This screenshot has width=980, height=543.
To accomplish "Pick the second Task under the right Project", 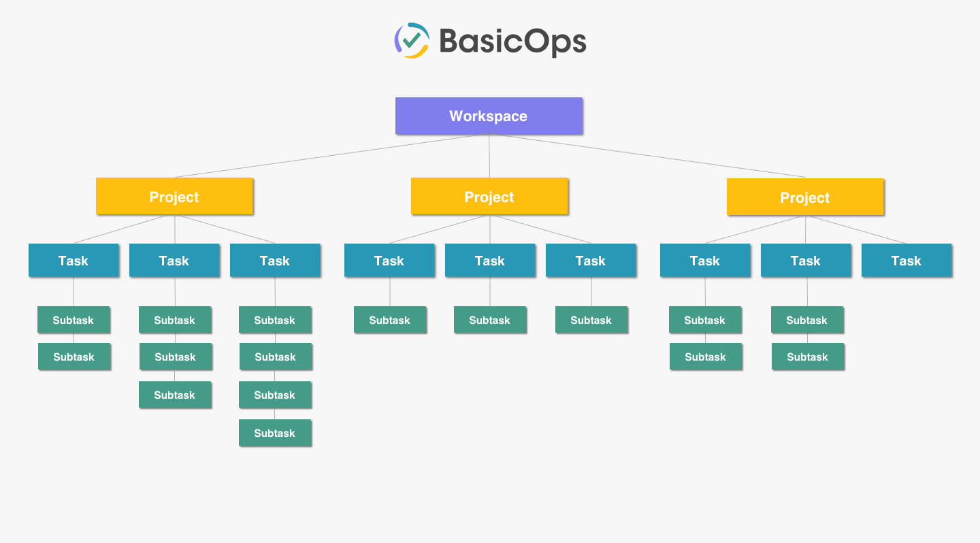I will point(805,261).
